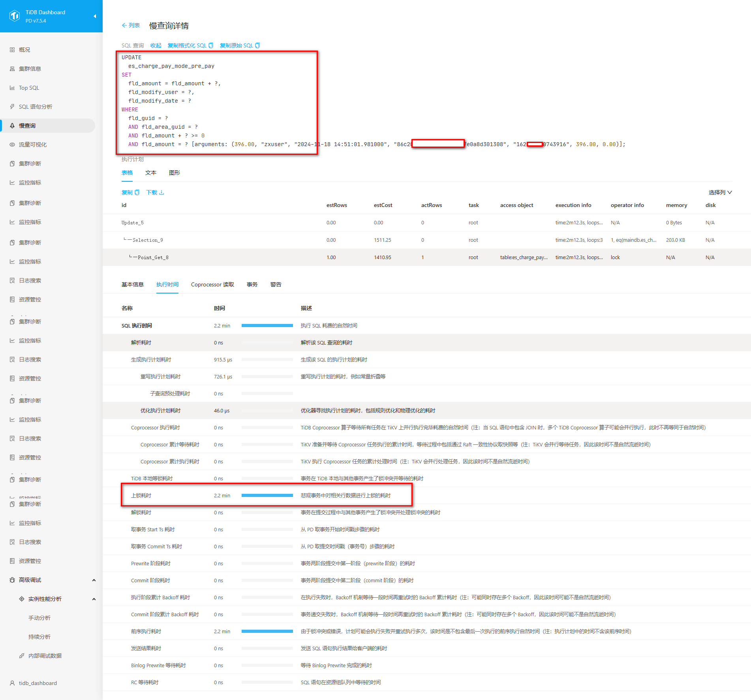The height and width of the screenshot is (700, 751).
Task: Open 手动分析 in the sidebar
Action: (39, 618)
